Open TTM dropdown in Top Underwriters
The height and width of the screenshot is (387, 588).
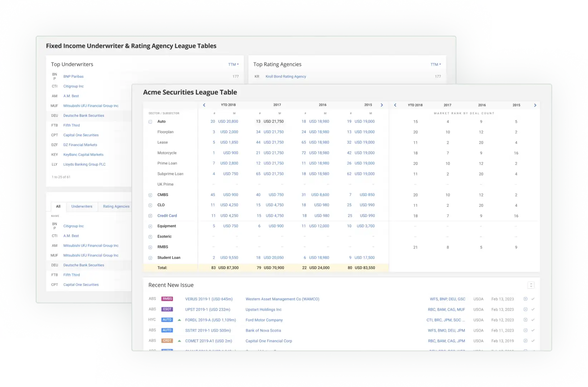pos(233,65)
